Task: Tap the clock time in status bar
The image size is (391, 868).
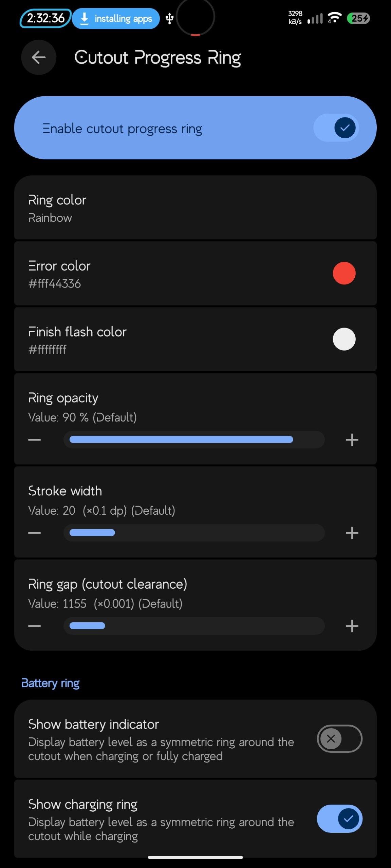Action: [45, 18]
